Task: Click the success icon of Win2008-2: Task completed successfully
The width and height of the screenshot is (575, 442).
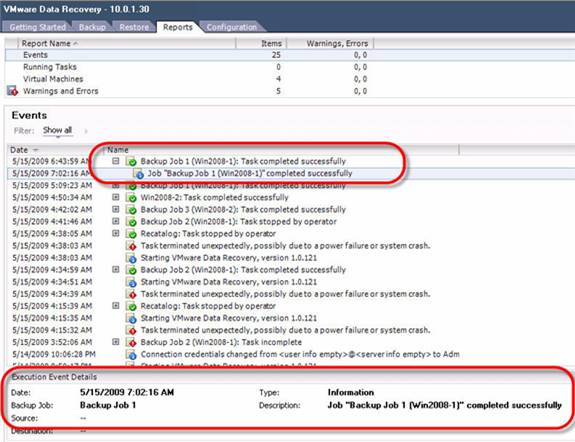Action: (x=131, y=198)
